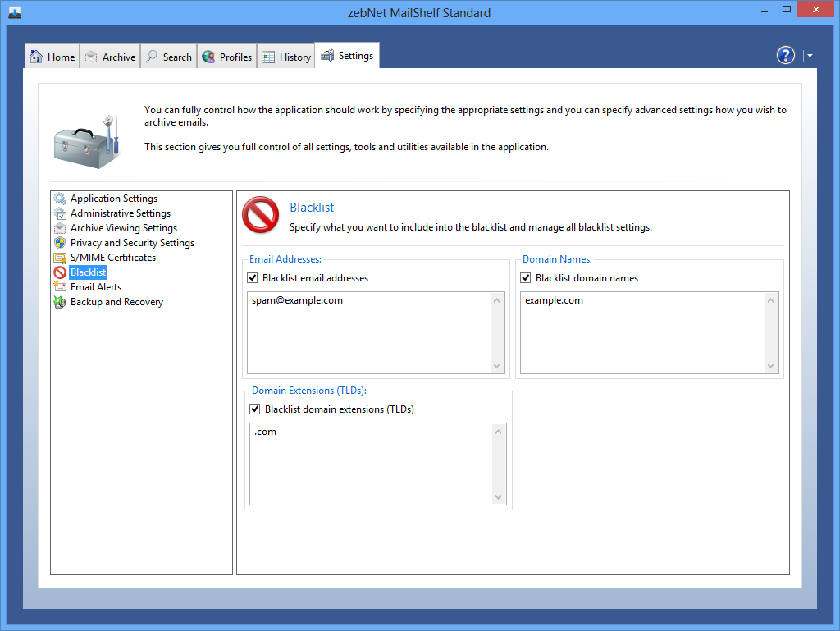Image resolution: width=840 pixels, height=631 pixels.
Task: Select Blacklist in the settings list
Action: [88, 272]
